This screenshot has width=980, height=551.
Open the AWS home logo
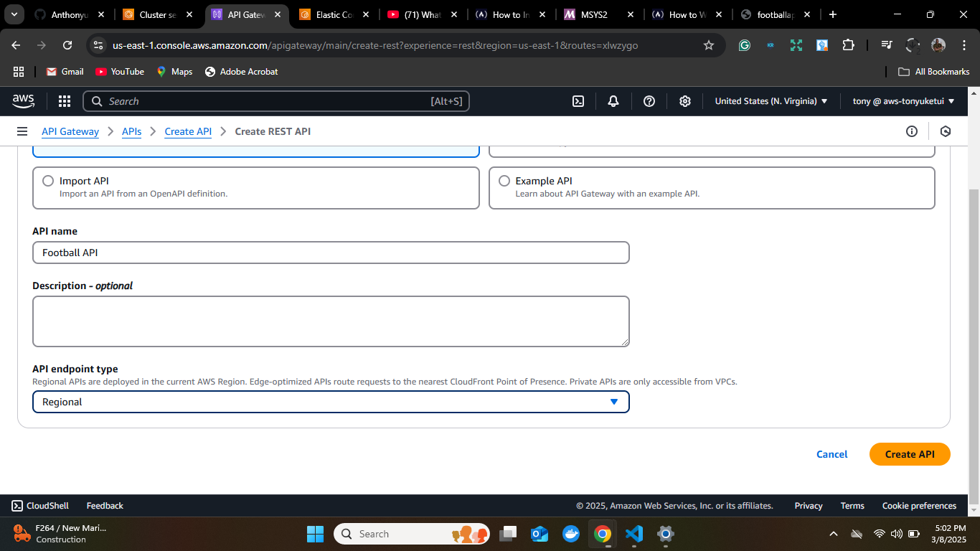(23, 102)
